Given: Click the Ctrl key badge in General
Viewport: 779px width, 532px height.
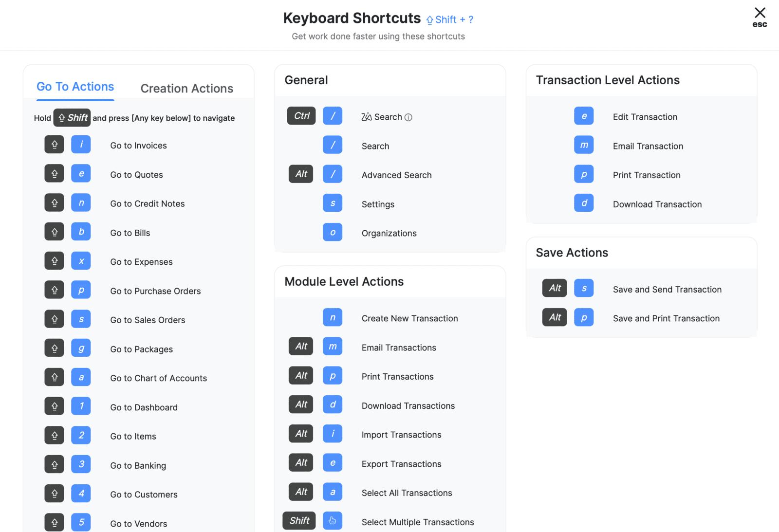Looking at the screenshot, I should 301,116.
